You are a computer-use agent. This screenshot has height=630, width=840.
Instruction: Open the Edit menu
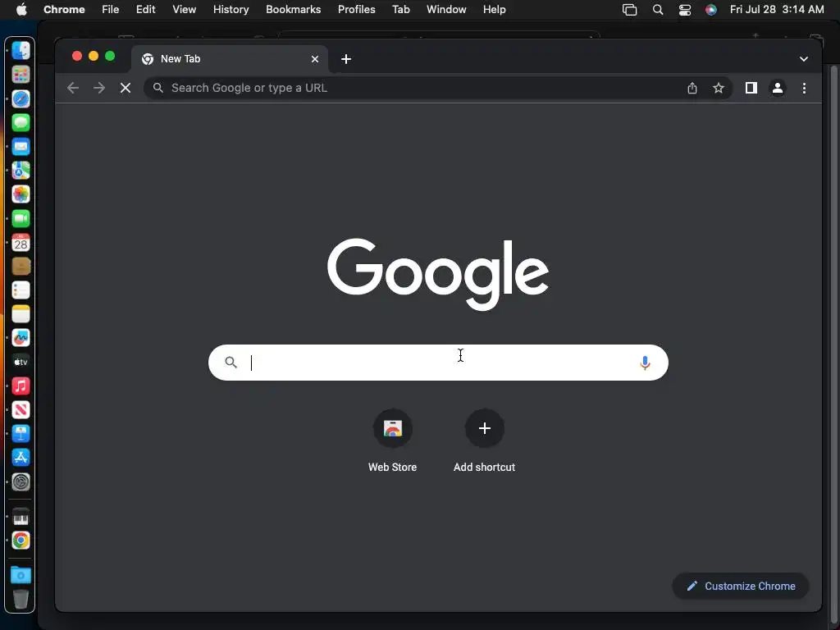pyautogui.click(x=146, y=10)
